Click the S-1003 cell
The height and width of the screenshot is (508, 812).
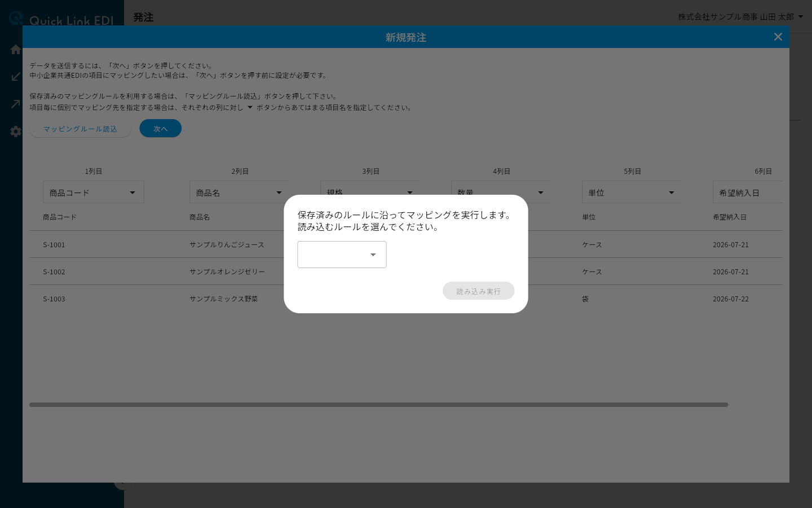coord(54,299)
